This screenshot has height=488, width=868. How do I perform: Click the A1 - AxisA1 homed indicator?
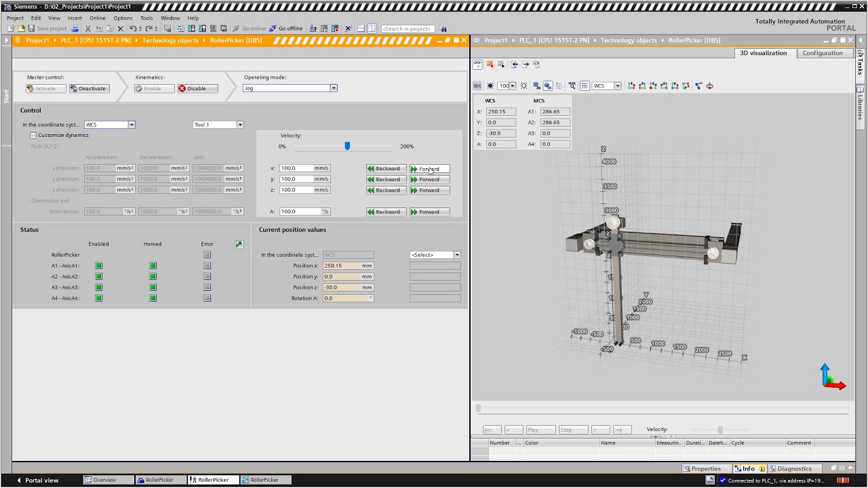[x=153, y=266]
